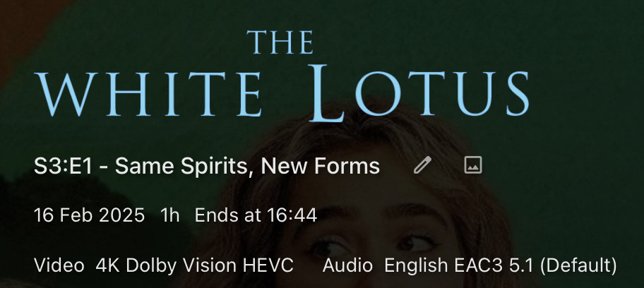Click the pencil edit metadata icon

(422, 165)
